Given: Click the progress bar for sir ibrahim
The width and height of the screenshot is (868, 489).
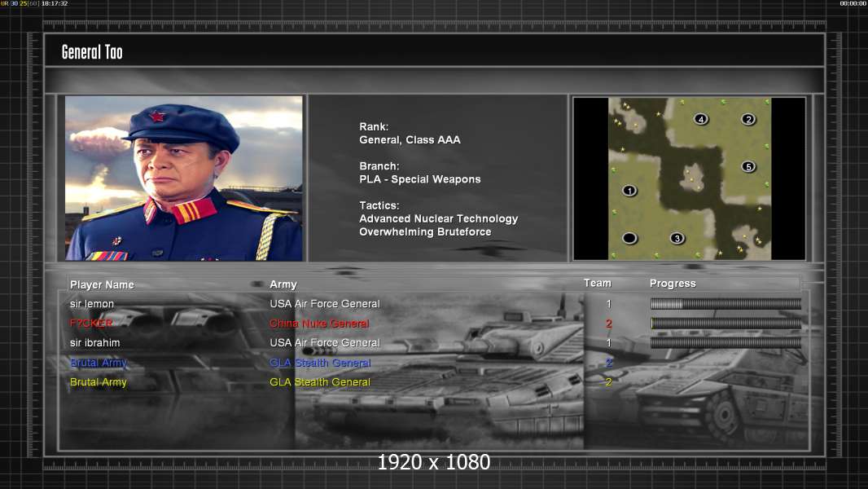Looking at the screenshot, I should pyautogui.click(x=726, y=343).
